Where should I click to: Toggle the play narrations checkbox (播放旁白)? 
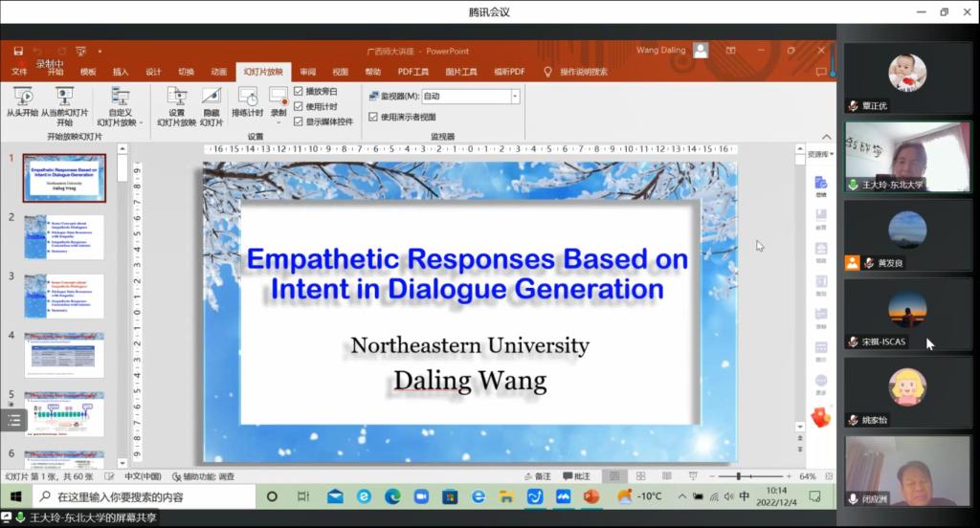pos(299,91)
